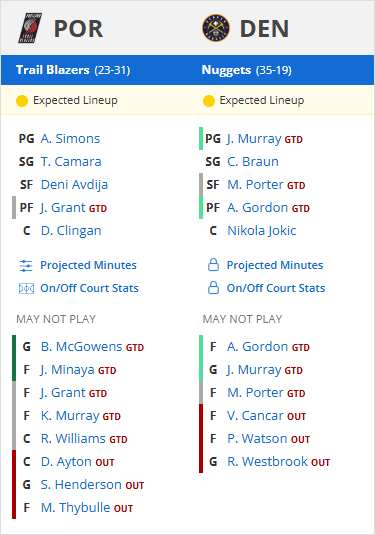This screenshot has width=375, height=535.
Task: Click yellow Expected Lineup dot for Nuggets
Action: click(208, 101)
